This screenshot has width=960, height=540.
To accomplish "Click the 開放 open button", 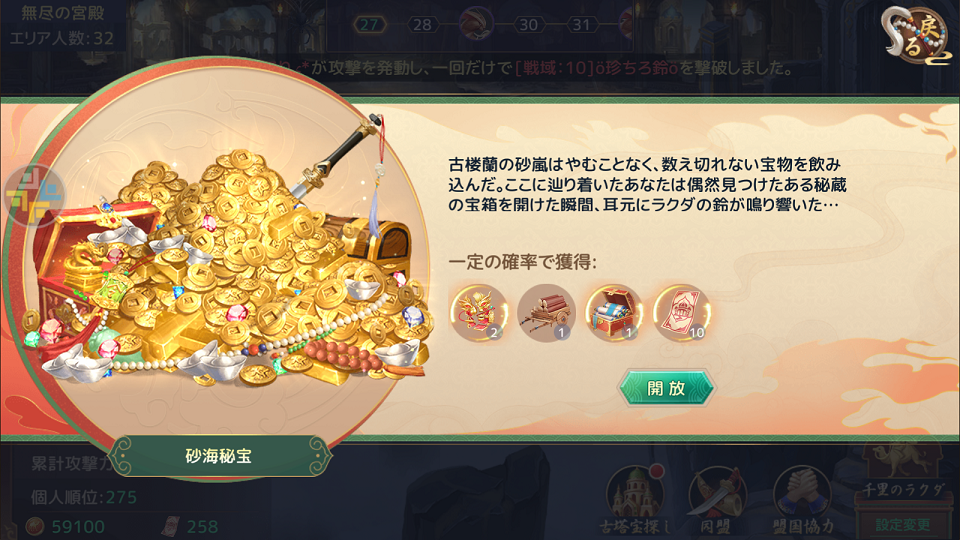I will point(666,388).
